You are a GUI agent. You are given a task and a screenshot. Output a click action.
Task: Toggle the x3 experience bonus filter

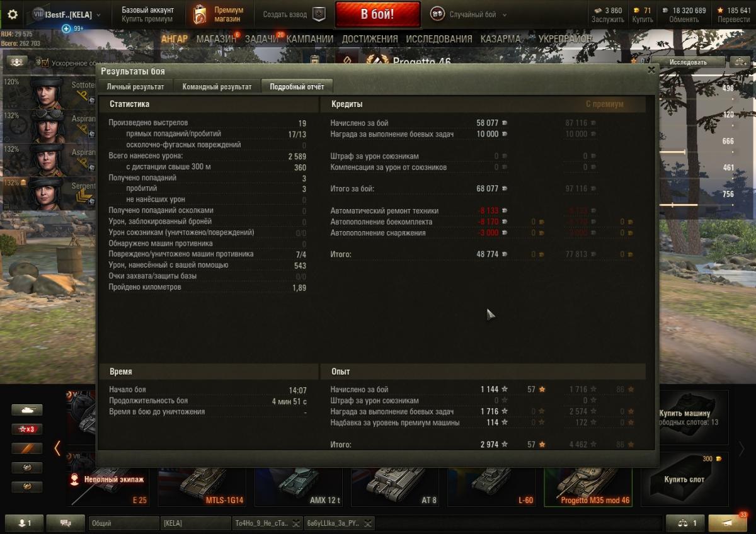tap(27, 429)
